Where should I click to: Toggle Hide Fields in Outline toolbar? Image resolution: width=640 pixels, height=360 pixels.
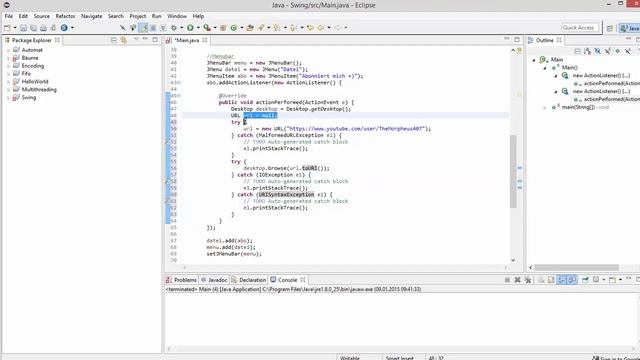click(x=598, y=51)
